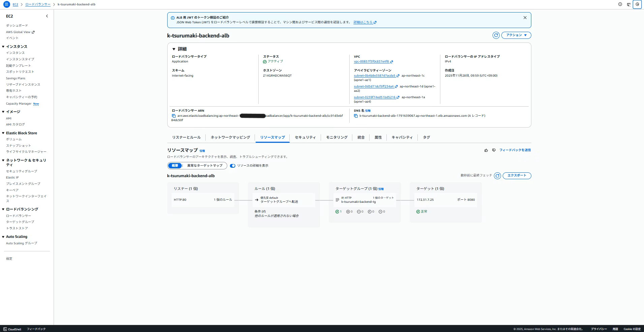Image resolution: width=644 pixels, height=332 pixels.
Task: Open Capacity Manager in the sidebar
Action: pyautogui.click(x=19, y=104)
